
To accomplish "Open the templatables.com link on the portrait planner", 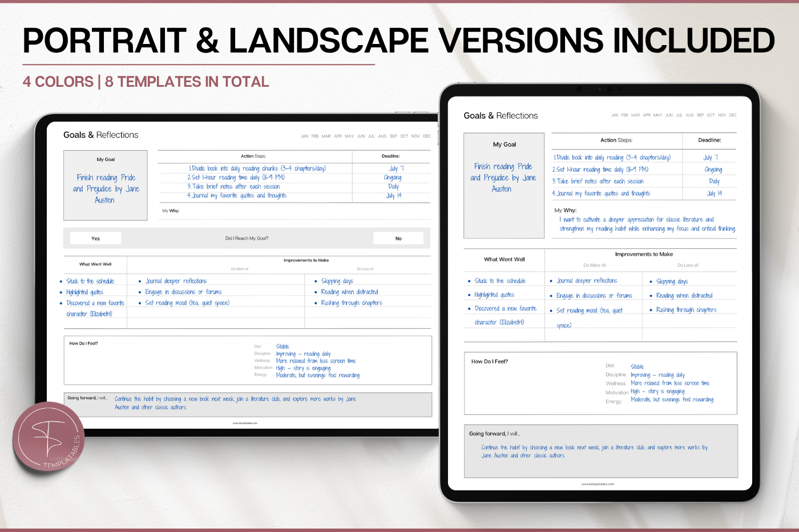I will click(x=598, y=484).
